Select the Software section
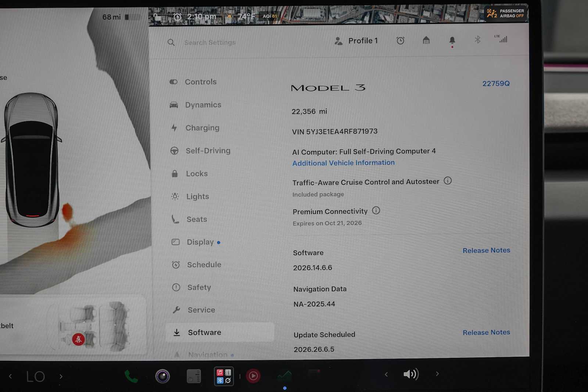Screen dimensions: 588x392 point(220,332)
